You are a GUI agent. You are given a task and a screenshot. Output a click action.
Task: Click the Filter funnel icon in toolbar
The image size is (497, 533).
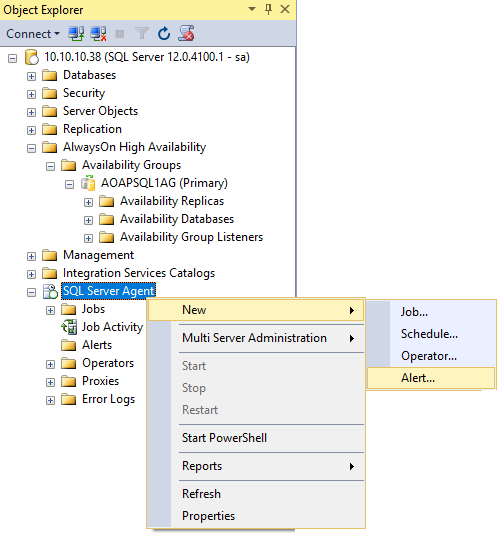[142, 34]
